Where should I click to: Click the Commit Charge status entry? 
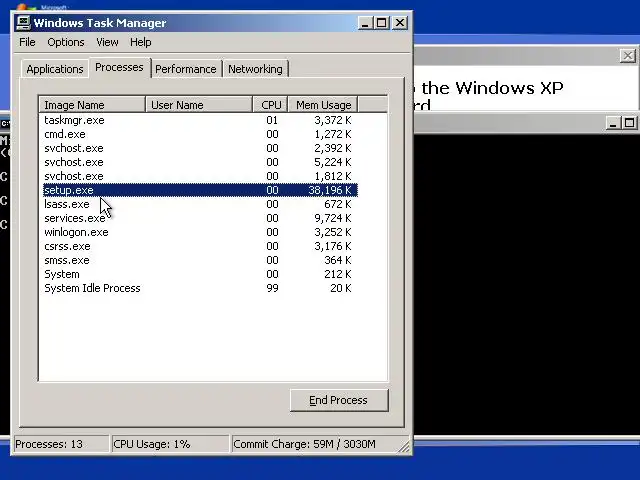pyautogui.click(x=316, y=444)
